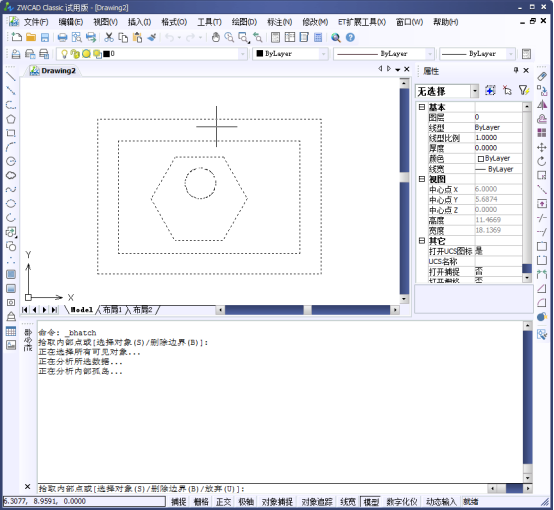This screenshot has height=510, width=554.
Task: Collapse the 基本 properties group
Action: (422, 107)
